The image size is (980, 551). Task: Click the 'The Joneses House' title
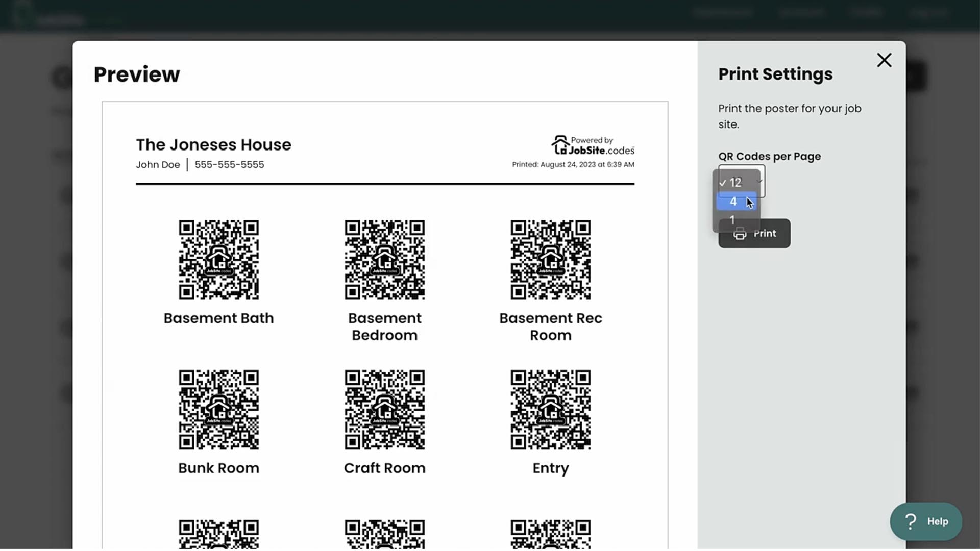click(213, 144)
